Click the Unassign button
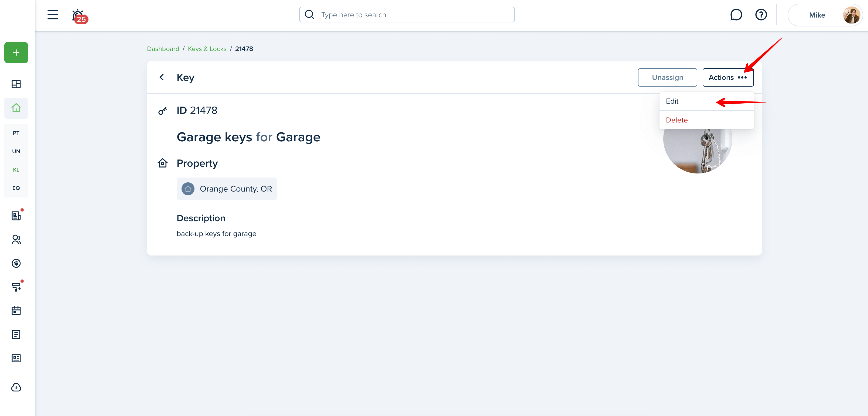The image size is (868, 416). point(667,77)
